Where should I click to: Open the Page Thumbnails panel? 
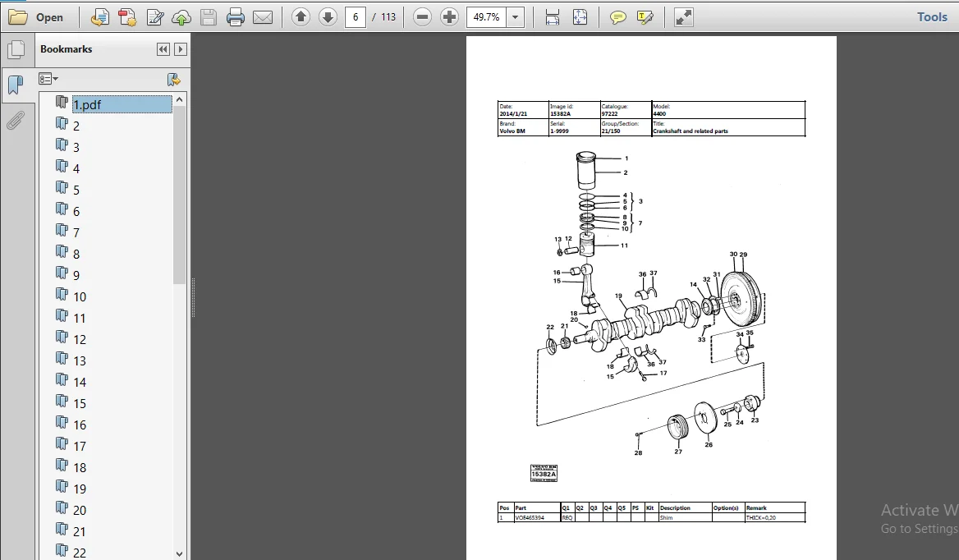pos(16,49)
